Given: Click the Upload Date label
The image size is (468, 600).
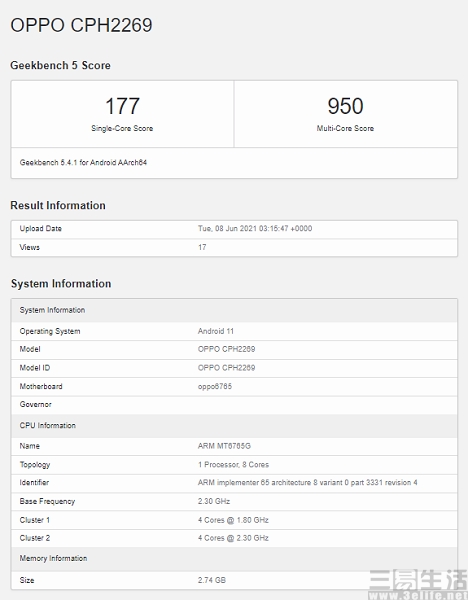Looking at the screenshot, I should tap(41, 228).
